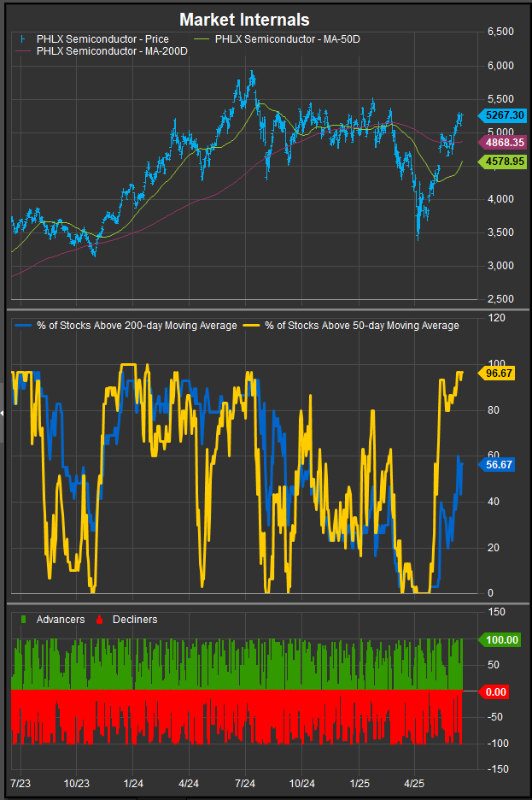Select the yellow 50-day Moving Average legend swatch
The height and width of the screenshot is (800, 532).
tap(252, 326)
